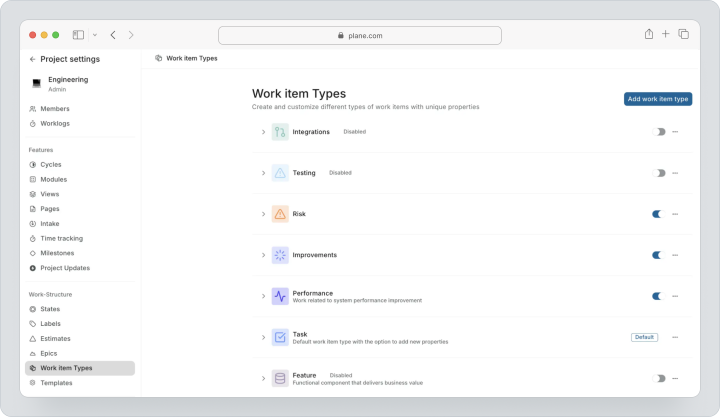
Task: Enable the Integrations work item type
Action: (658, 132)
